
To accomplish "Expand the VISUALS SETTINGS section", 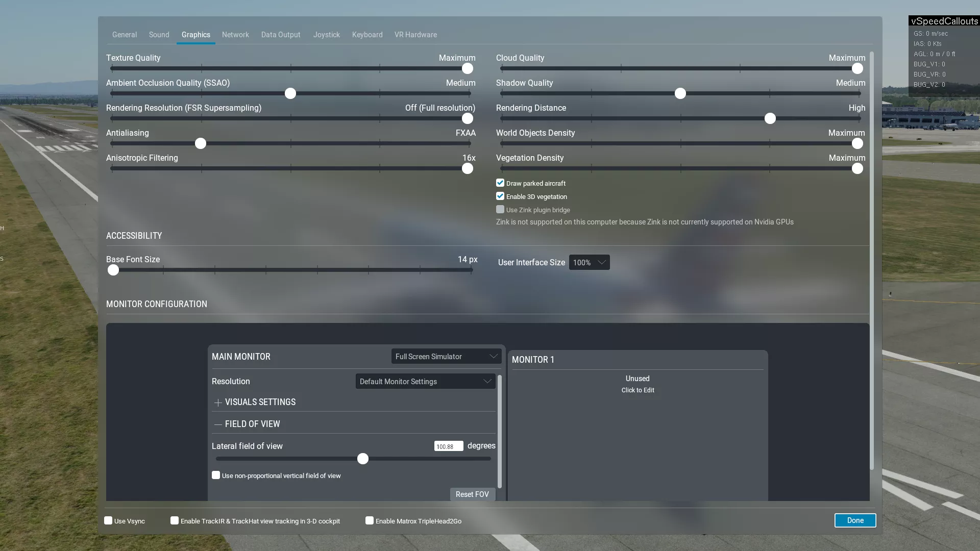I will click(x=218, y=403).
